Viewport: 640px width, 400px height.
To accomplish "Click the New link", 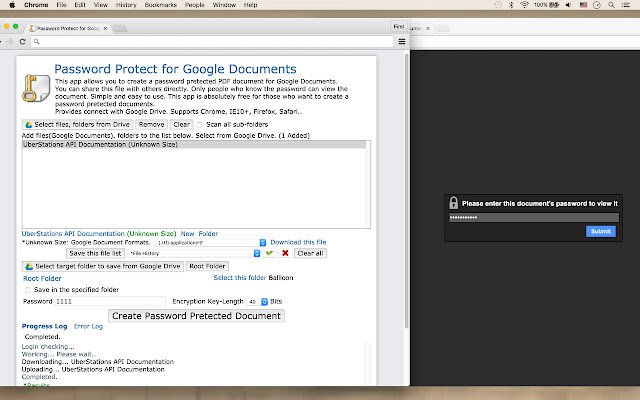I will (x=187, y=233).
